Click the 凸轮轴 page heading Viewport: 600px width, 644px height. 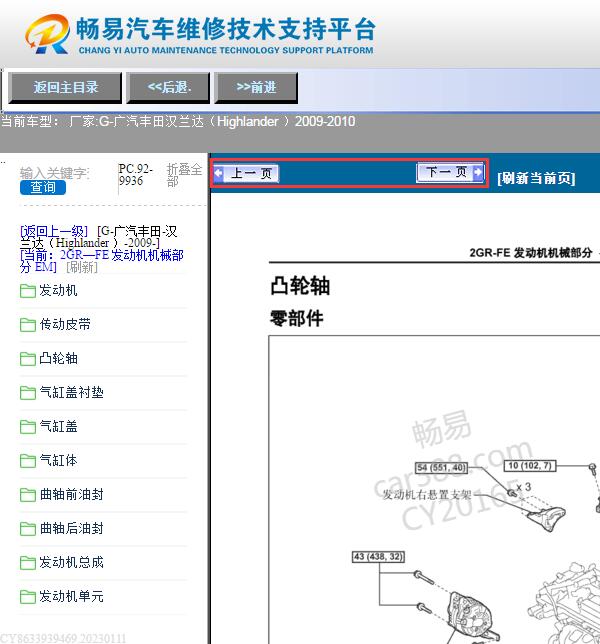tap(300, 285)
